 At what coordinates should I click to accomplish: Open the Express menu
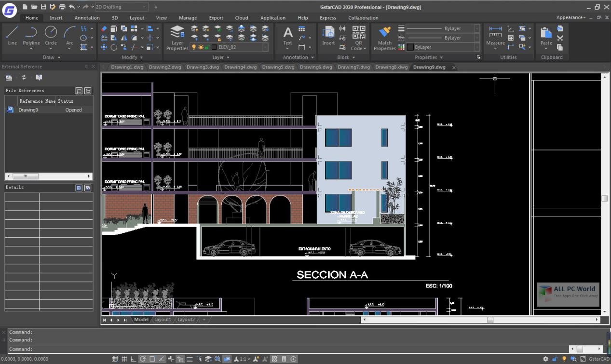click(327, 18)
